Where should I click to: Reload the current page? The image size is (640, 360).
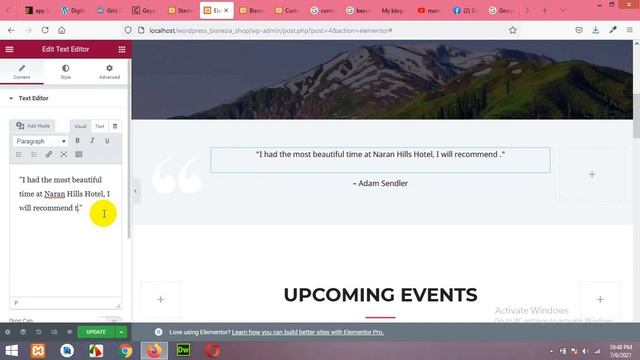[45, 30]
